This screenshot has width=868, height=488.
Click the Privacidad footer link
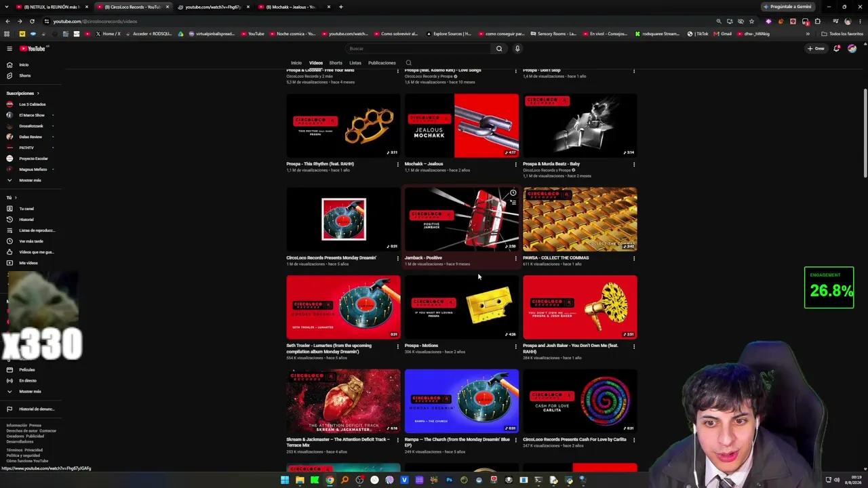point(34,450)
